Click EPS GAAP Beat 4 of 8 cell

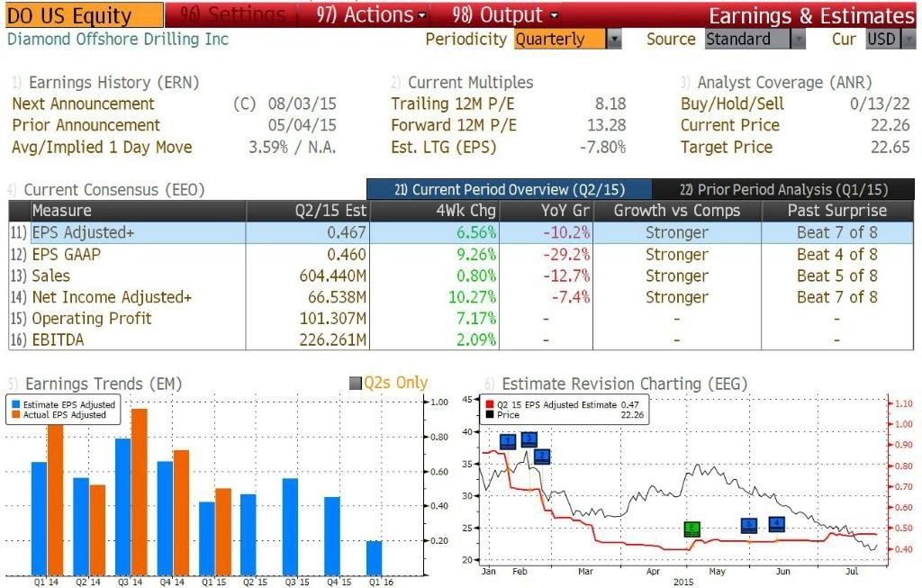click(x=837, y=255)
